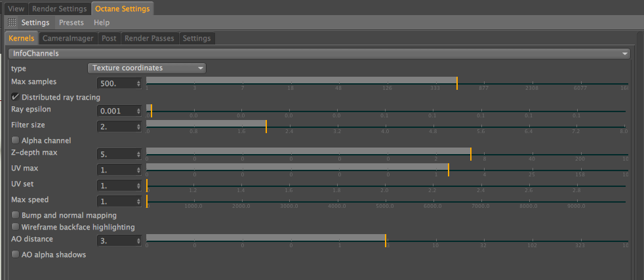Click the UV max stepper arrows
This screenshot has width=644, height=280.
point(138,170)
